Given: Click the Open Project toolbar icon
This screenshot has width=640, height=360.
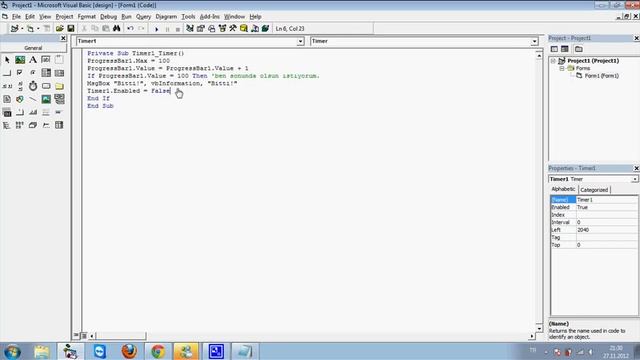Looking at the screenshot, I should [x=60, y=29].
